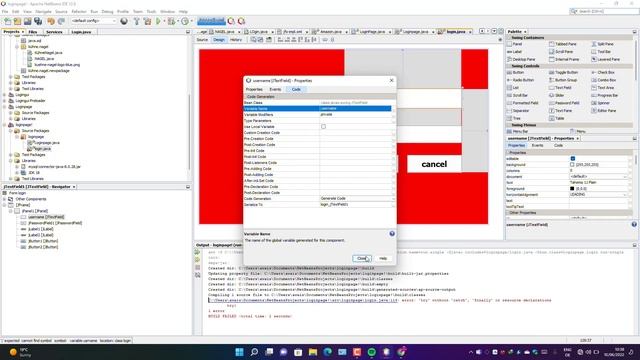Open the default config dropdown

94,21
